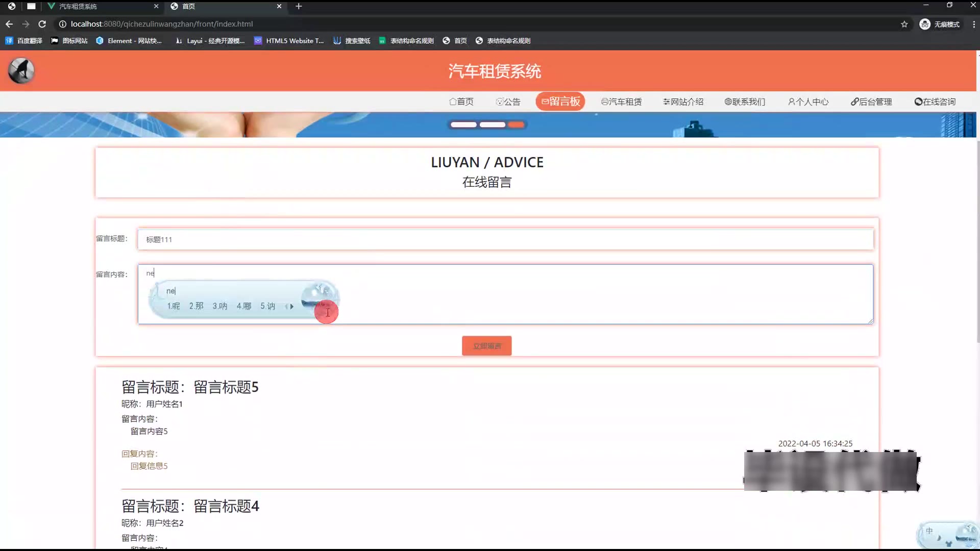980x551 pixels.
Task: Go to 个人中心 in navigation
Action: [808, 102]
